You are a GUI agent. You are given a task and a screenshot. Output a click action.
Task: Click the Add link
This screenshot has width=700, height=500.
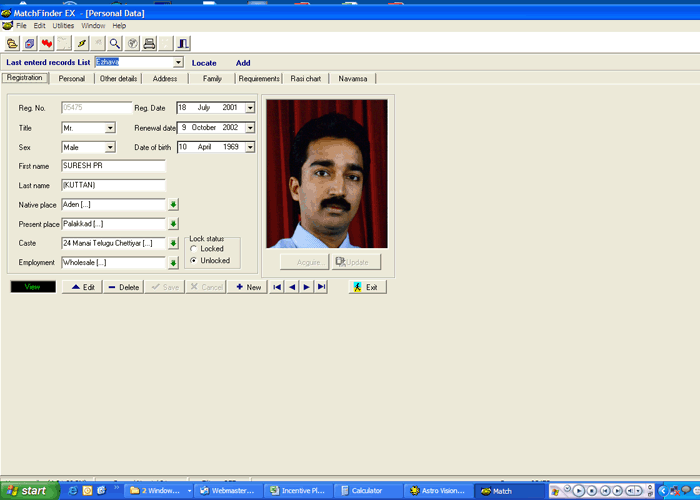(x=243, y=63)
